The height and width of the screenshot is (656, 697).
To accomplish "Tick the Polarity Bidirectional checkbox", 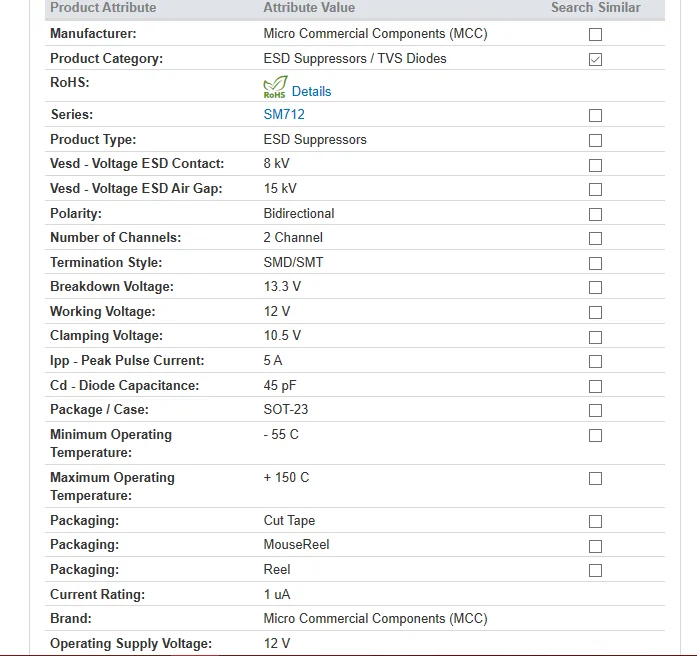I will point(595,214).
